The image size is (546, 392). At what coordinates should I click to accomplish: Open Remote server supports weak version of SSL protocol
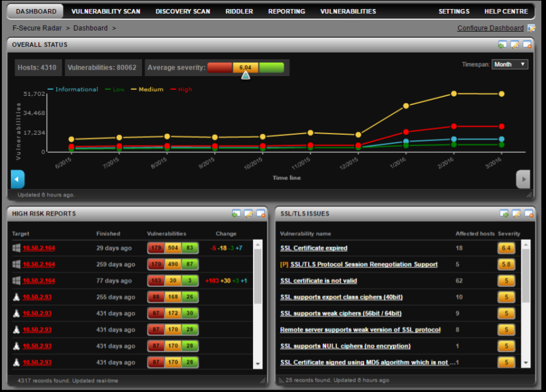pos(360,330)
